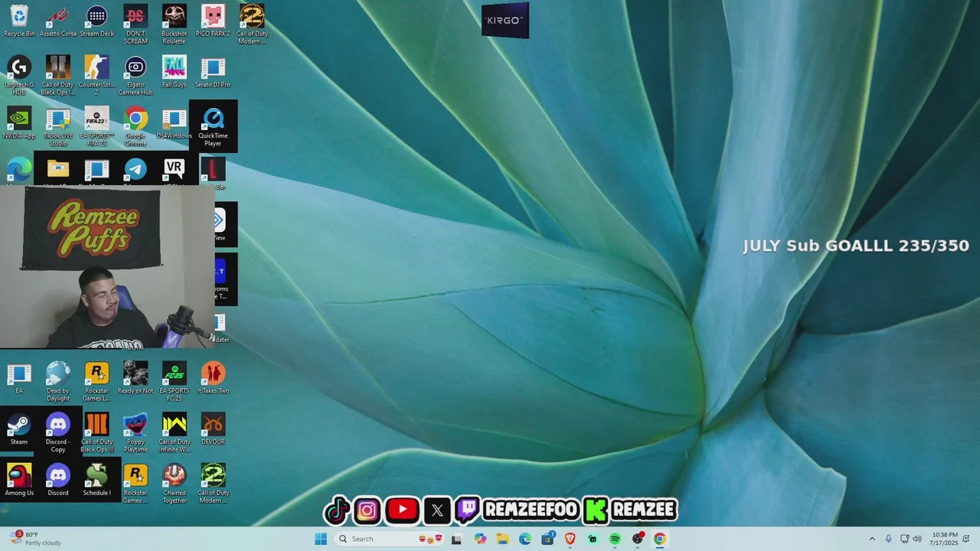Open Schedule I shortcut
This screenshot has width=980, height=551.
pyautogui.click(x=96, y=480)
